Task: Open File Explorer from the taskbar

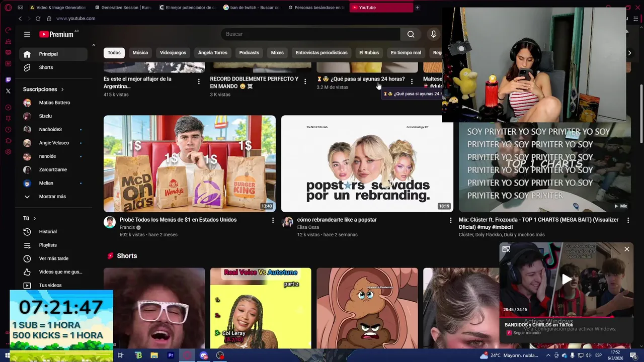Action: (154, 355)
